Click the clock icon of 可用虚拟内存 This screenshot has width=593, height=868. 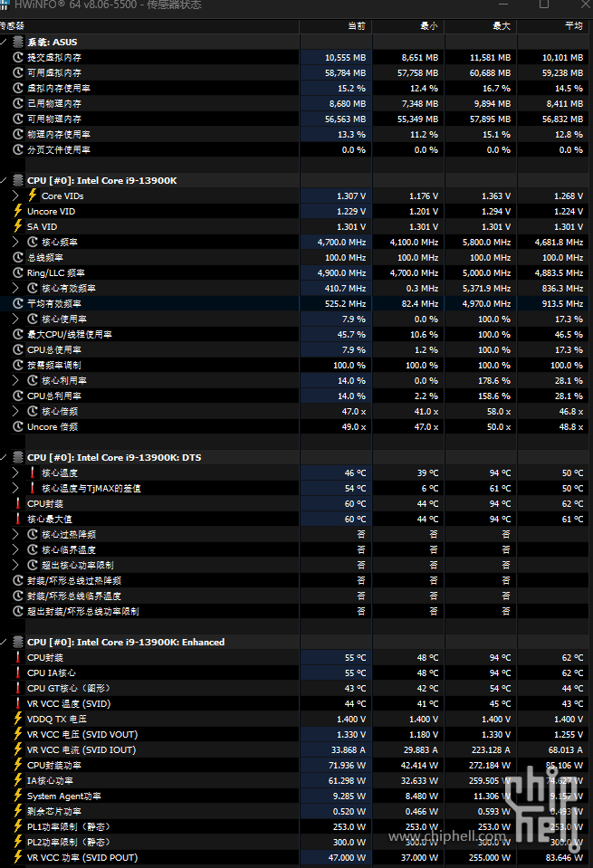point(18,73)
